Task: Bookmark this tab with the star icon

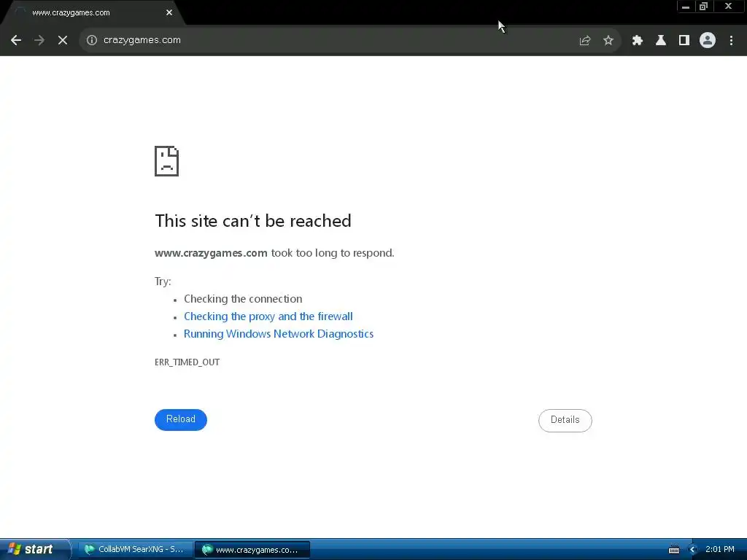Action: [x=608, y=41]
